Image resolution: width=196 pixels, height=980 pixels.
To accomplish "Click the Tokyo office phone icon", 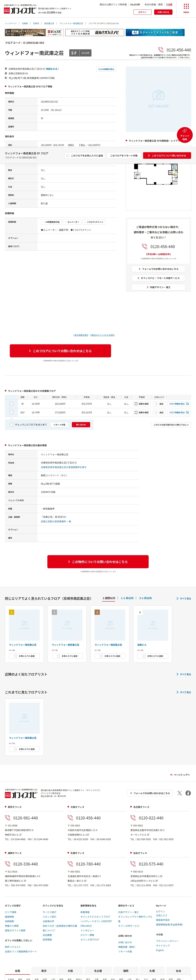I will point(8,818).
